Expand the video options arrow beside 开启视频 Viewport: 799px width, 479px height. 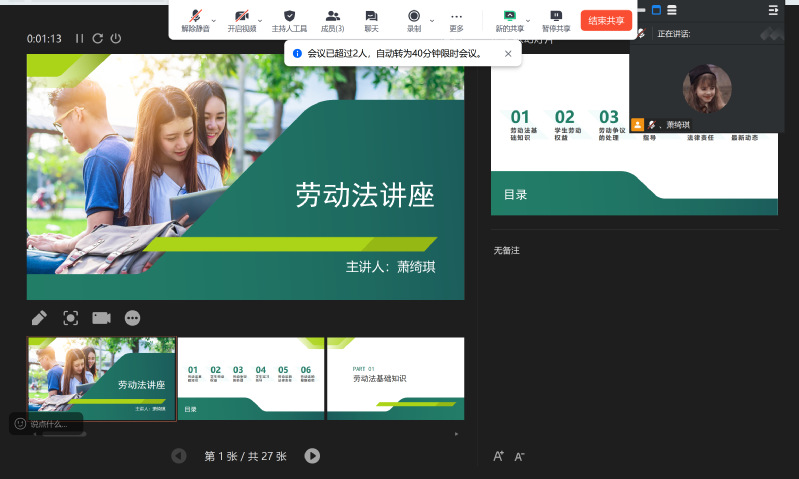point(260,19)
